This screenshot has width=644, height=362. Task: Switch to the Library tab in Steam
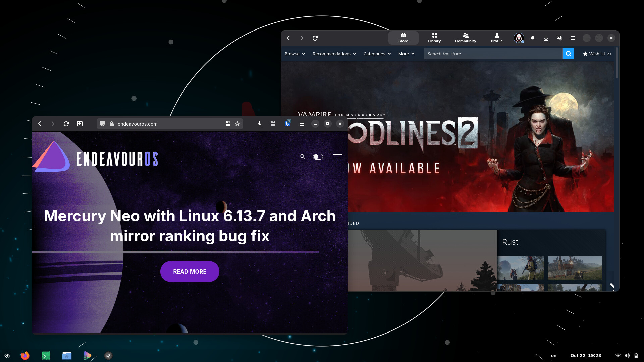point(434,38)
